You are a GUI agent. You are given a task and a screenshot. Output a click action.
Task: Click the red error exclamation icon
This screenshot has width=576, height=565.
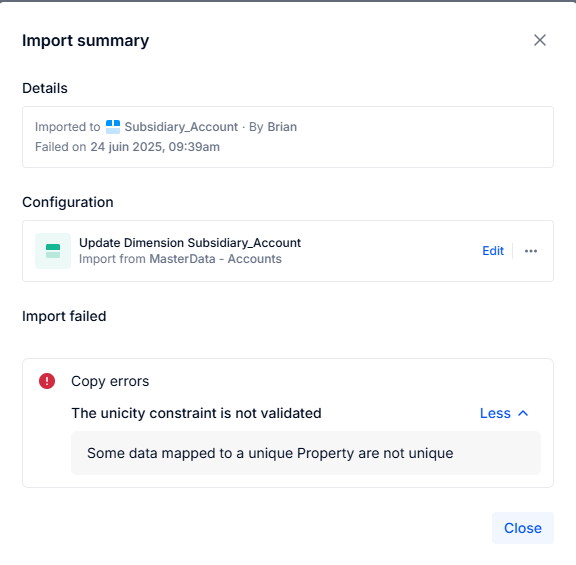point(47,381)
